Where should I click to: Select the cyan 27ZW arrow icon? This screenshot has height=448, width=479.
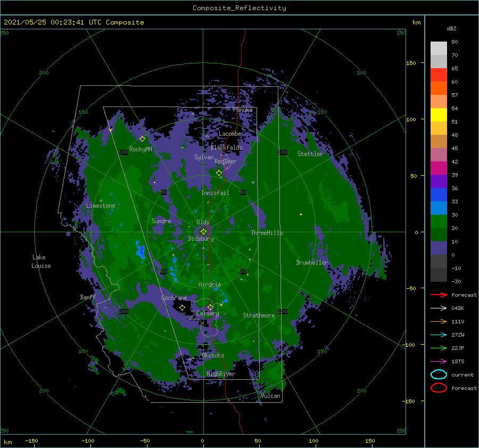[x=439, y=335]
